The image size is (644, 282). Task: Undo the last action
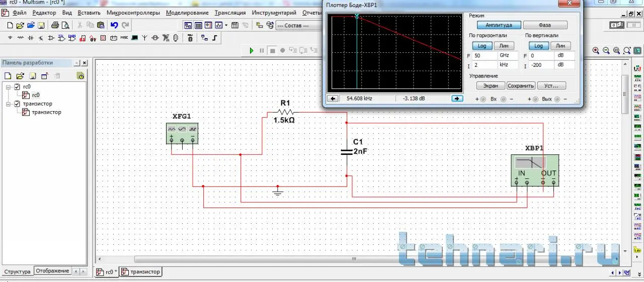[x=115, y=25]
